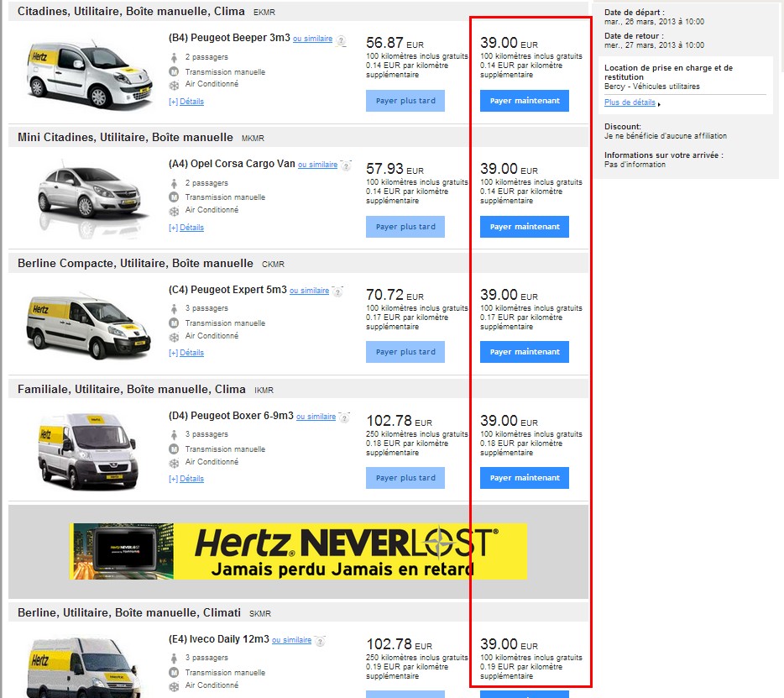Click the 'Pas d'information' arrival text

pos(635,165)
